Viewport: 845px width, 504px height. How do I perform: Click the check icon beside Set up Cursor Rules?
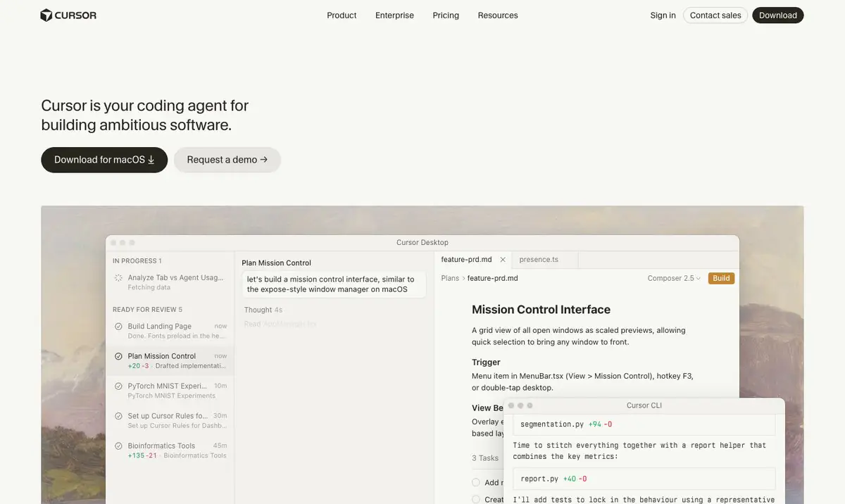118,416
